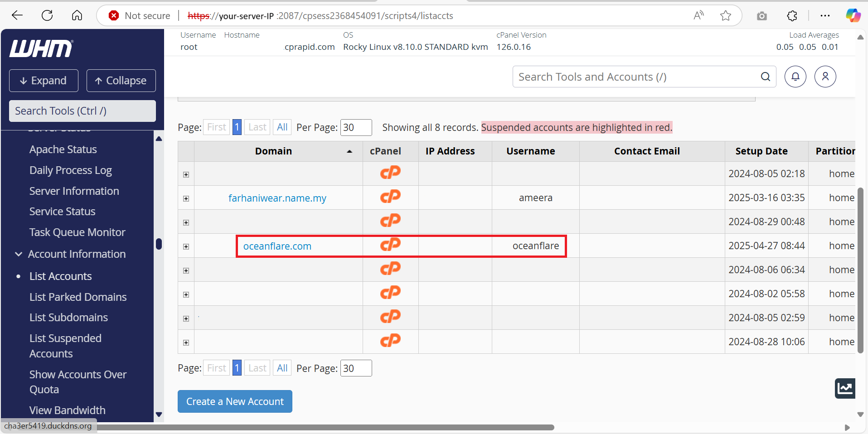868x434 pixels.
Task: Expand details of 2024-08-05 02:59 row
Action: click(x=186, y=318)
